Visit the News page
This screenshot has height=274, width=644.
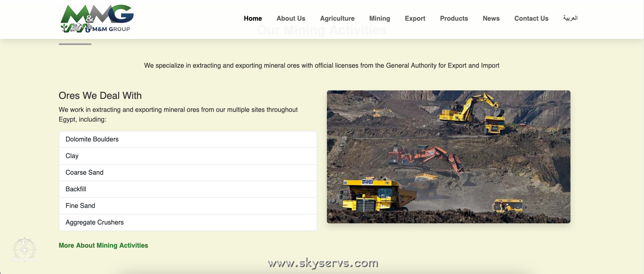coord(491,19)
